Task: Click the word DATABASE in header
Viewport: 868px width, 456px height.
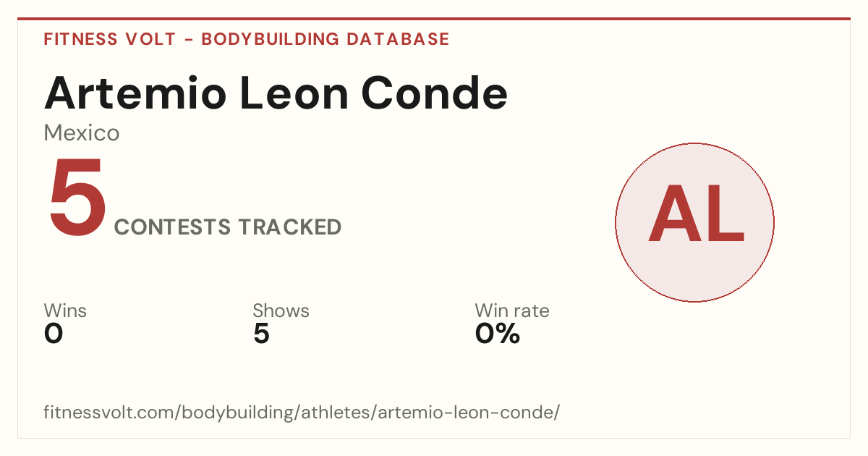Action: 398,39
